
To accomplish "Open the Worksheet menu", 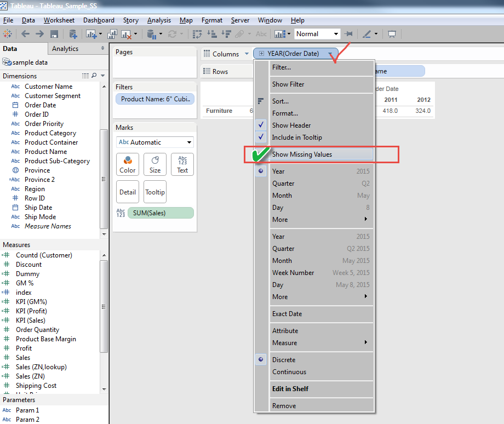I will tap(59, 20).
